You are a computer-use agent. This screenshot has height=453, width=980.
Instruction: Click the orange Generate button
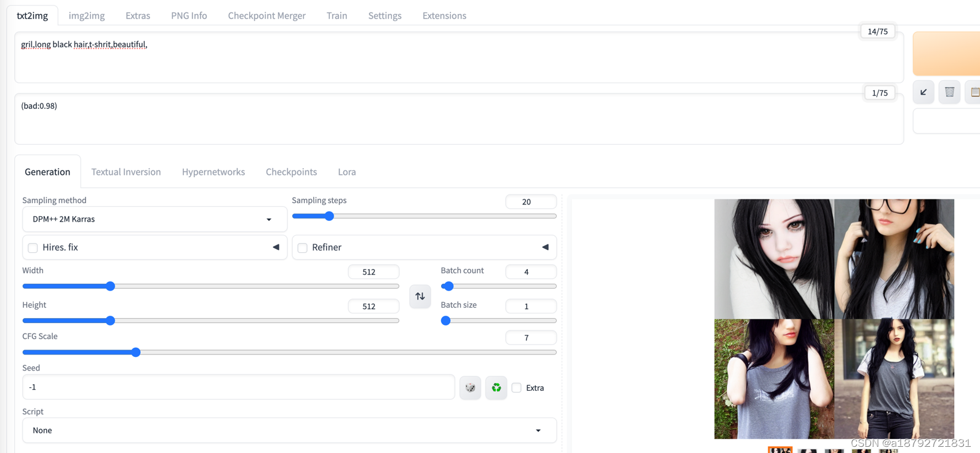click(x=946, y=54)
